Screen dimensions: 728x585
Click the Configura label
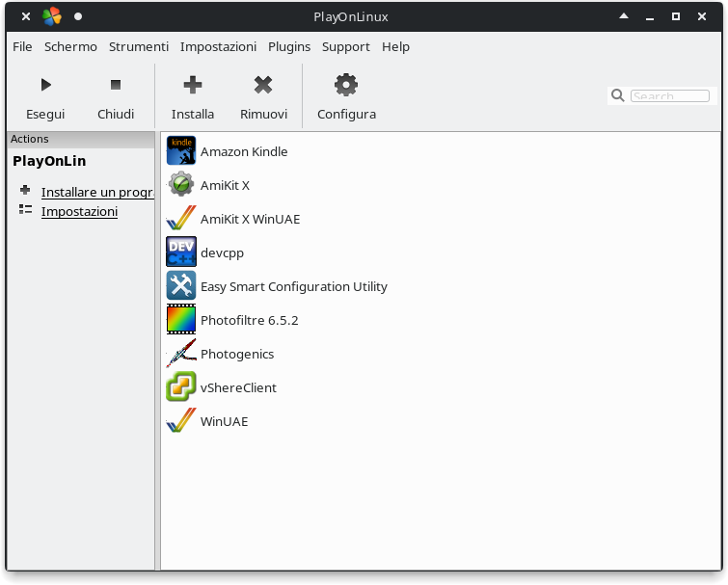[x=347, y=114]
